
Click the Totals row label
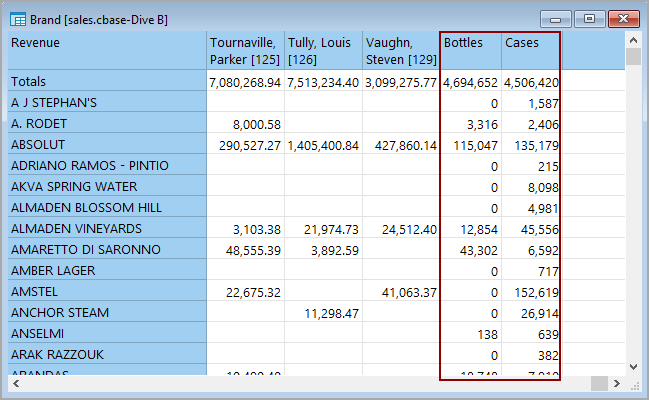[105, 82]
